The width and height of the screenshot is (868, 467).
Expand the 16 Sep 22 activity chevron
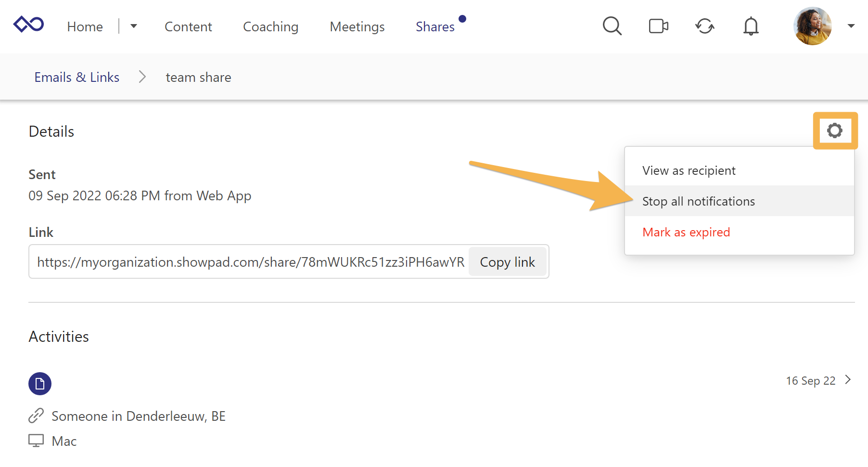[x=848, y=380]
